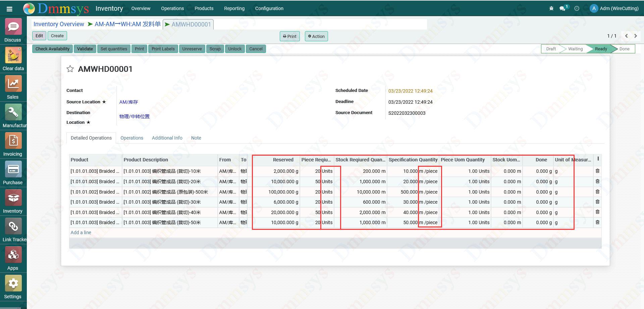Delete the first product line trash icon
Image resolution: width=644 pixels, height=309 pixels.
point(597,171)
